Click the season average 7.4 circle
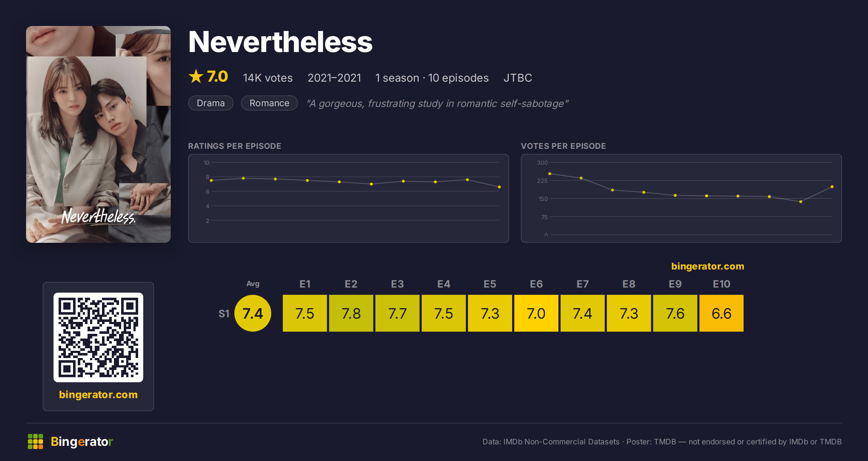Viewport: 868px width, 461px height. 253,313
